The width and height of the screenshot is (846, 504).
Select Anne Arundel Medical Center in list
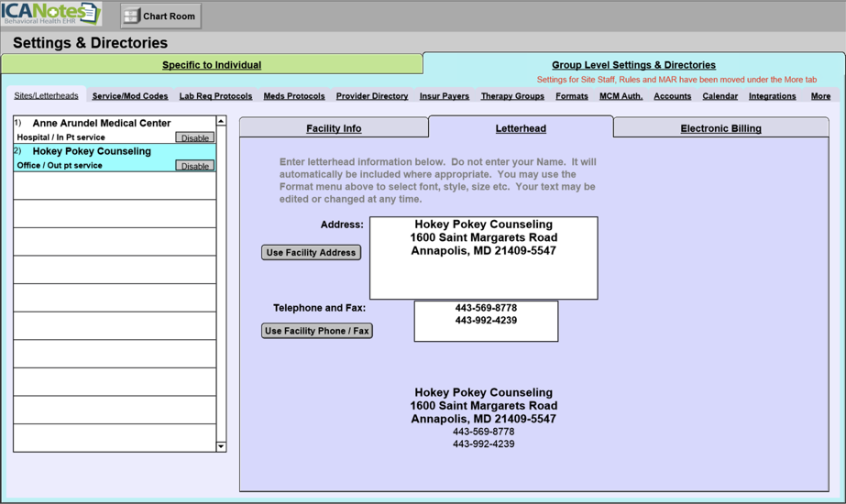pyautogui.click(x=101, y=124)
